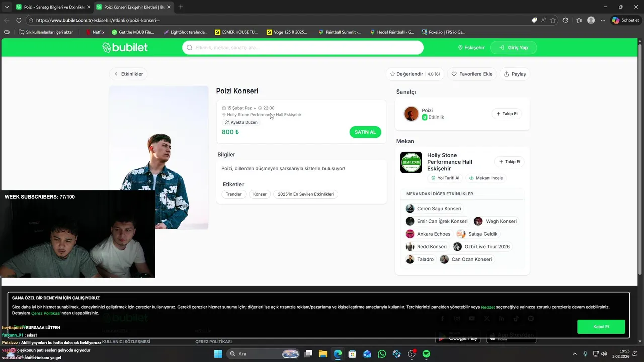Open Spotify from the taskbar
Viewport: 644px width, 362px height.
pos(426,354)
